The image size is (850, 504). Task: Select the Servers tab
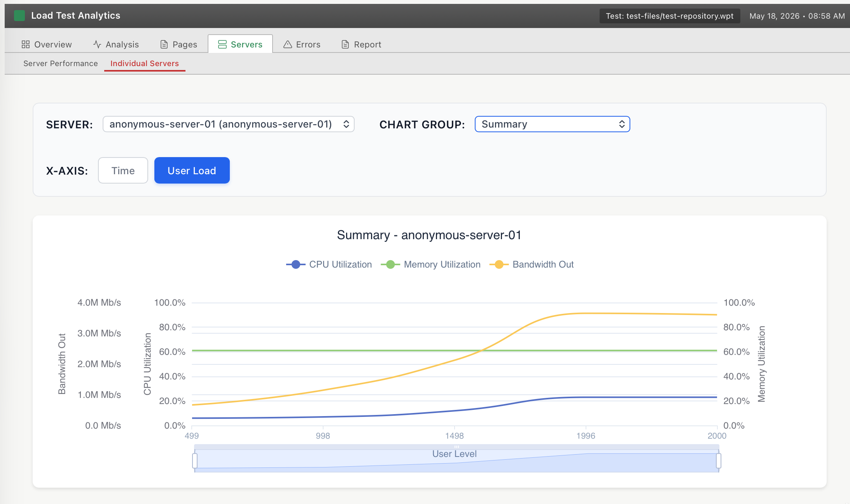point(240,44)
